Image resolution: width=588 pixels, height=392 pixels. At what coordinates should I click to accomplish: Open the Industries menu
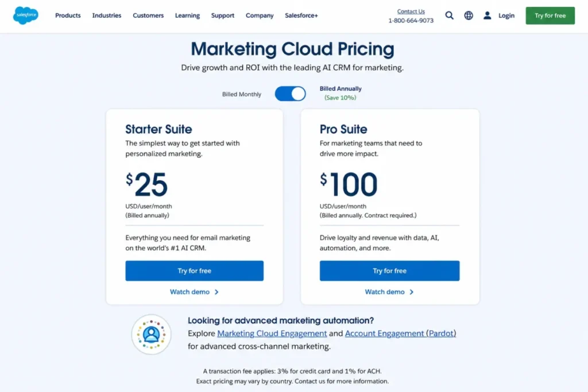tap(107, 15)
